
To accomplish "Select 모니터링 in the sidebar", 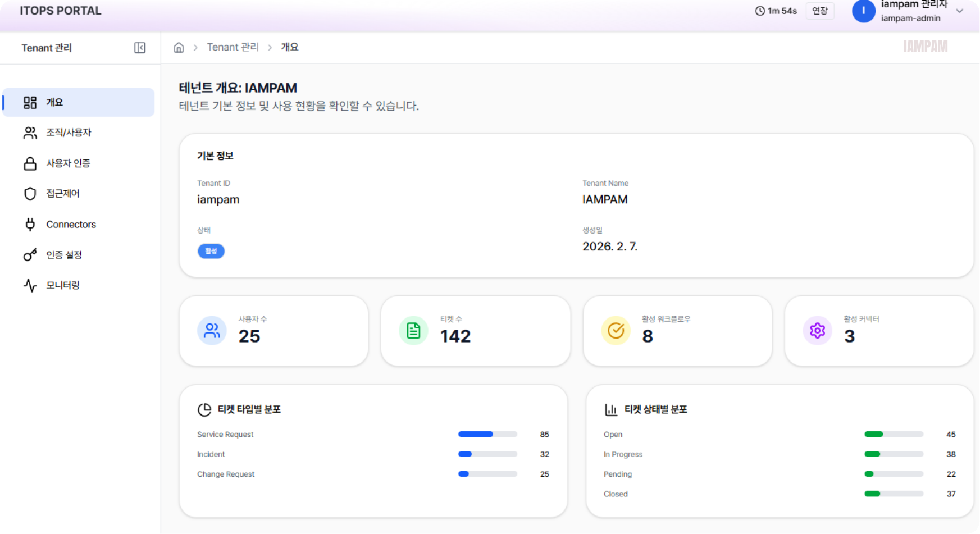I will [63, 285].
